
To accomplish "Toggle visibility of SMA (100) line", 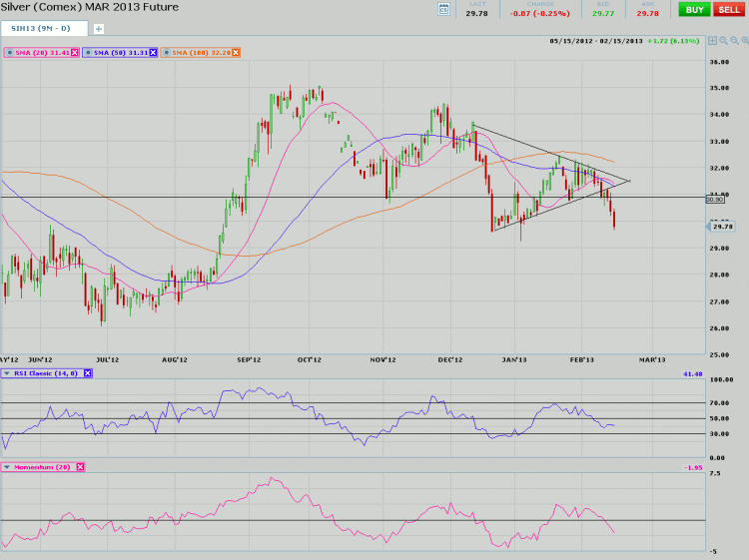I will tap(166, 52).
